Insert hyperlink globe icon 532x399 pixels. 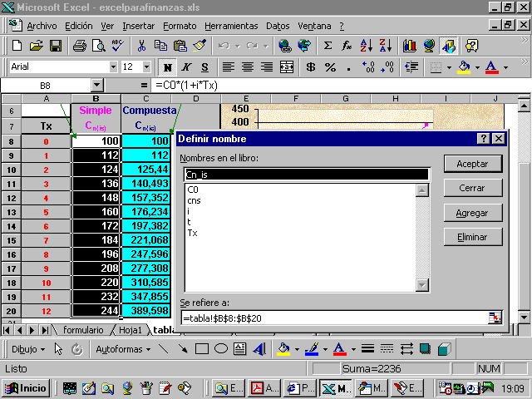tap(284, 46)
